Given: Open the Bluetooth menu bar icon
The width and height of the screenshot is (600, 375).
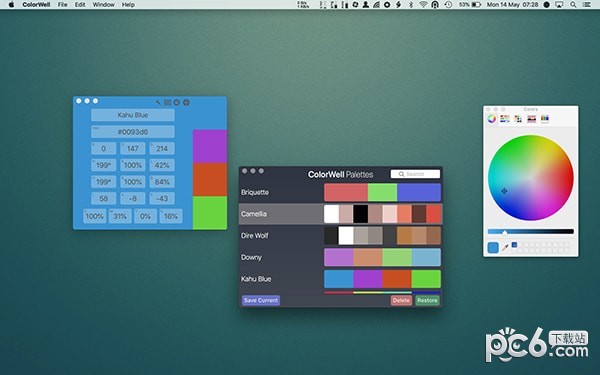Looking at the screenshot, I should (411, 5).
